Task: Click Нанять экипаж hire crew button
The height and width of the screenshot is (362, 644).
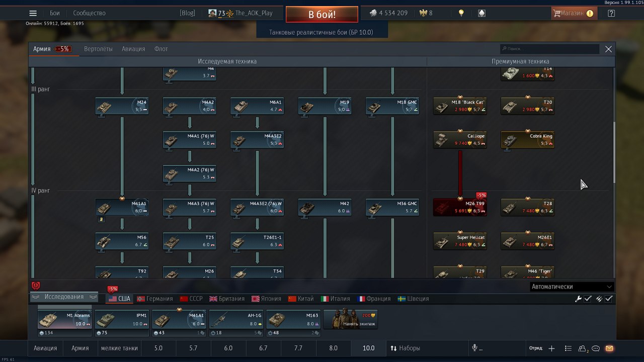Action: tap(351, 319)
